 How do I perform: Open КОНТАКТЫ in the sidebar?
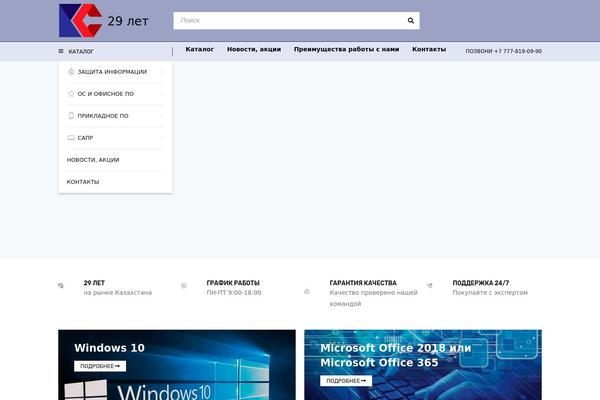pyautogui.click(x=83, y=182)
